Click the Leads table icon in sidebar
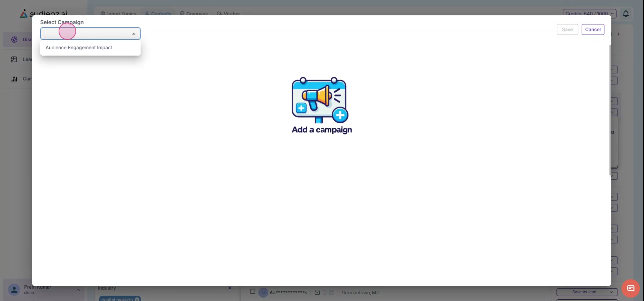The height and width of the screenshot is (301, 644). point(14,59)
